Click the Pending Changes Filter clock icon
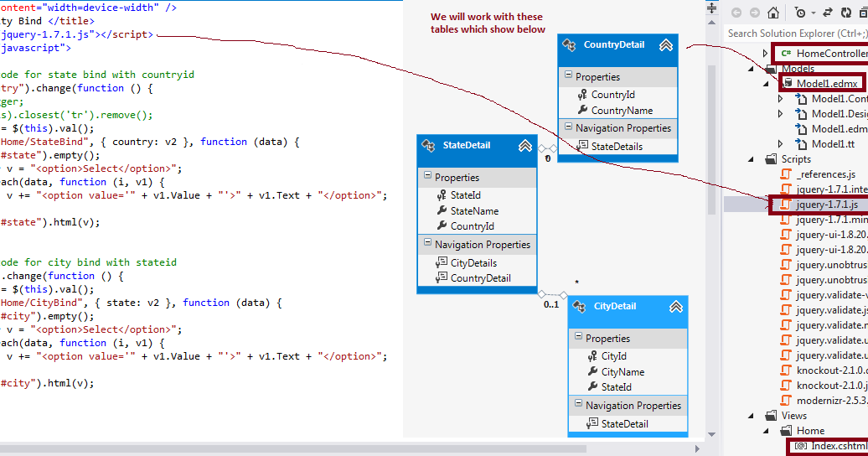The image size is (868, 456). (x=800, y=13)
